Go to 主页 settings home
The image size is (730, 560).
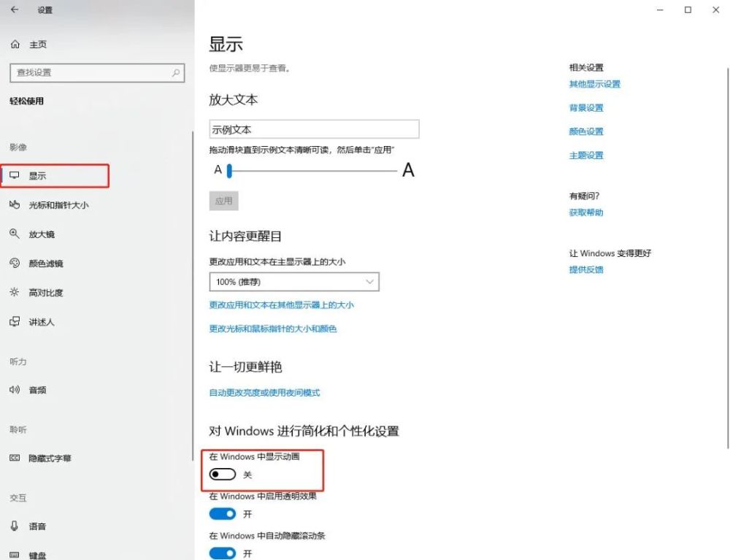coord(38,45)
